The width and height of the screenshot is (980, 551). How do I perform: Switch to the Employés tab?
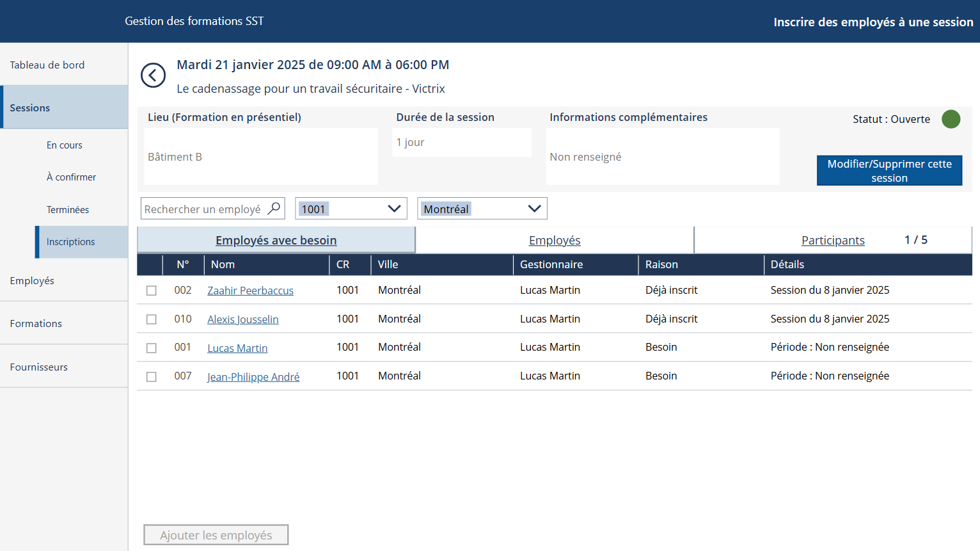tap(555, 241)
